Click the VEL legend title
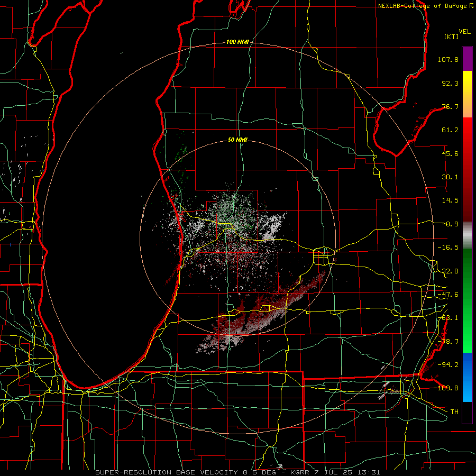The height and width of the screenshot is (476, 476). pyautogui.click(x=464, y=32)
